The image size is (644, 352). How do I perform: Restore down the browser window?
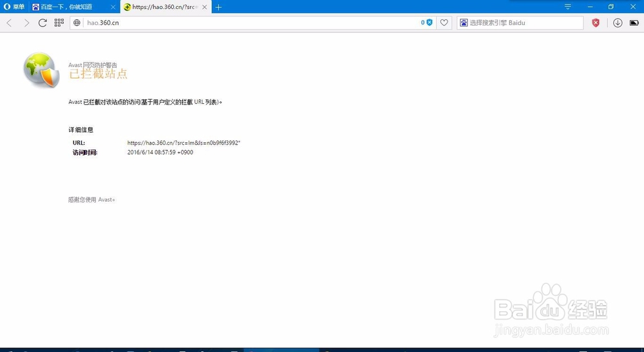(611, 6)
